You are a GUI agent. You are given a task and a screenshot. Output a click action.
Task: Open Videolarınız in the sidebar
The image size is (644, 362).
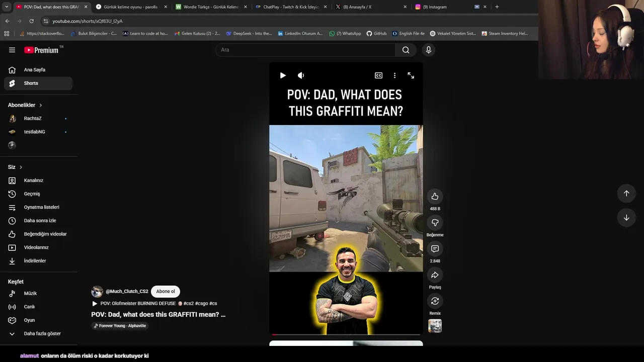[x=38, y=247]
